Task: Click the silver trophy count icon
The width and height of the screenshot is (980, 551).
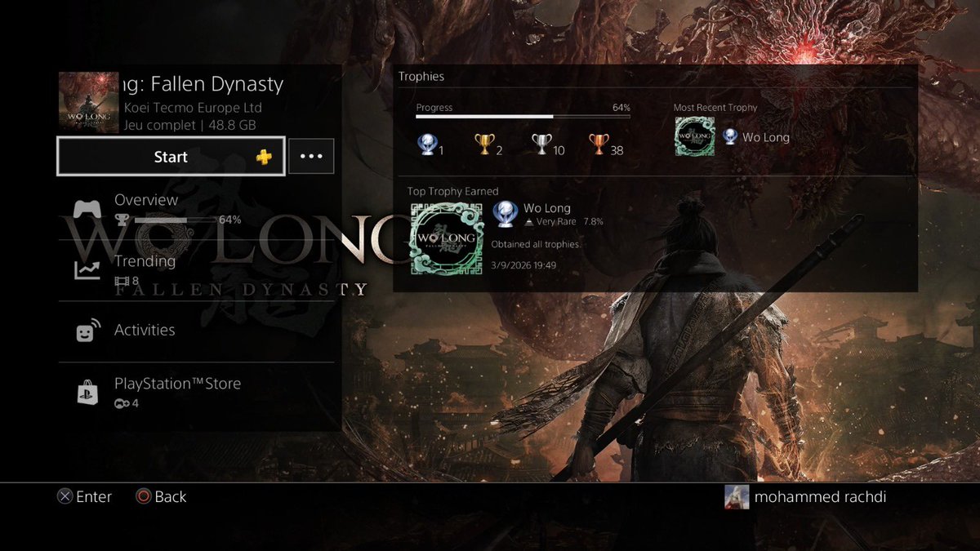Action: click(541, 144)
